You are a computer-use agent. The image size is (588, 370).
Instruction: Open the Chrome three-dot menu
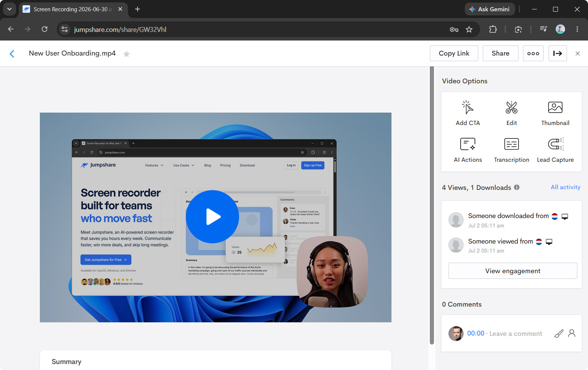pos(577,29)
